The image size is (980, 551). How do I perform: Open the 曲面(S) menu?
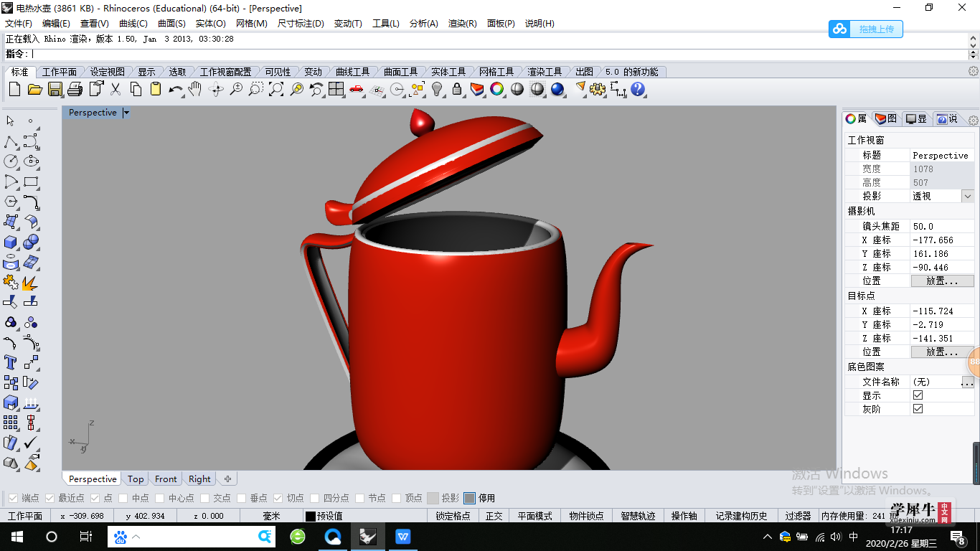(171, 23)
